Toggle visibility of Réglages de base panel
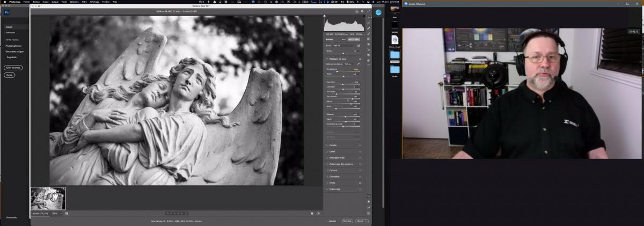Viewport: 644px width, 226px height. 360,59
